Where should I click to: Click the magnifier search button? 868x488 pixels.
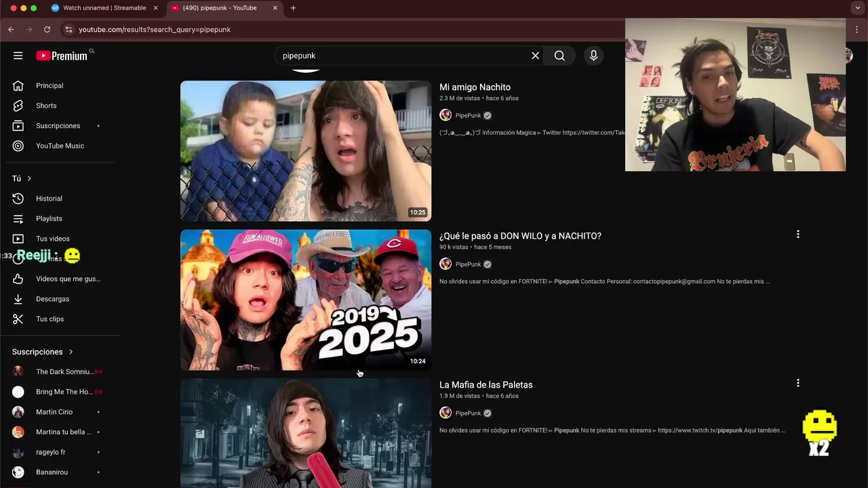(559, 56)
